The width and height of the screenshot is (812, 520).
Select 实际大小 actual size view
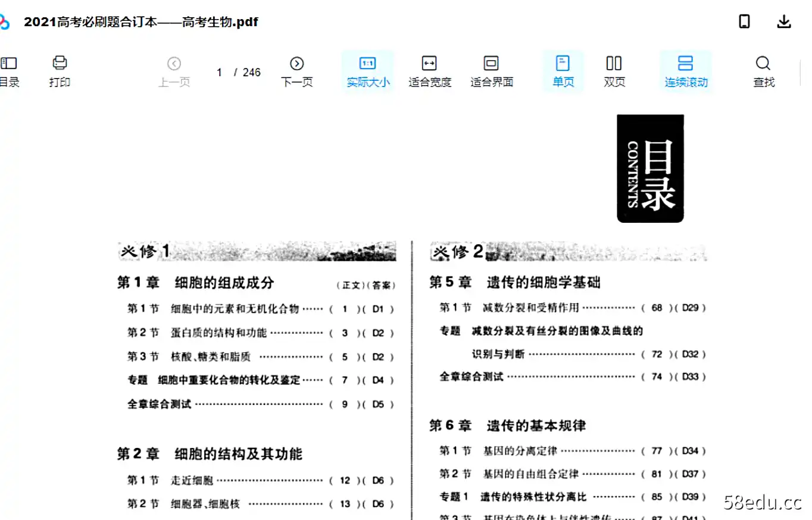pyautogui.click(x=368, y=71)
